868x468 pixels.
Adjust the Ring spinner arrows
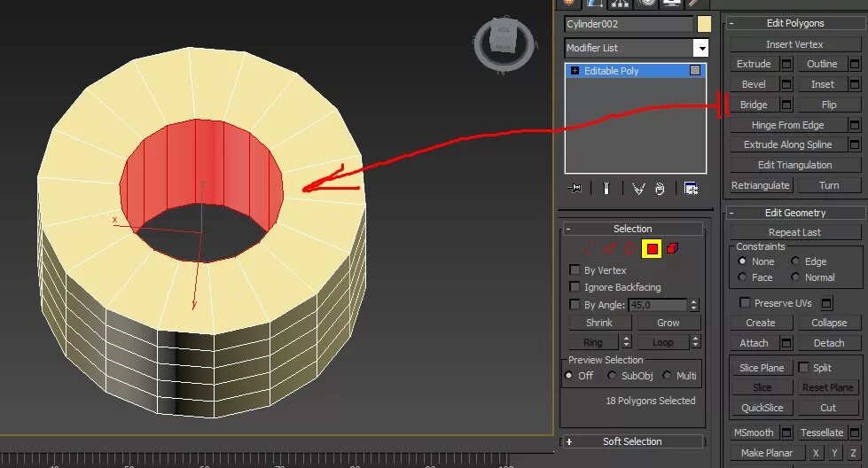(626, 342)
